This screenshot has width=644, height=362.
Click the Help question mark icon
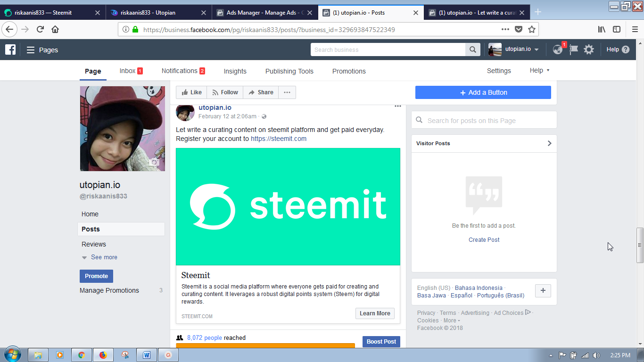click(626, 49)
